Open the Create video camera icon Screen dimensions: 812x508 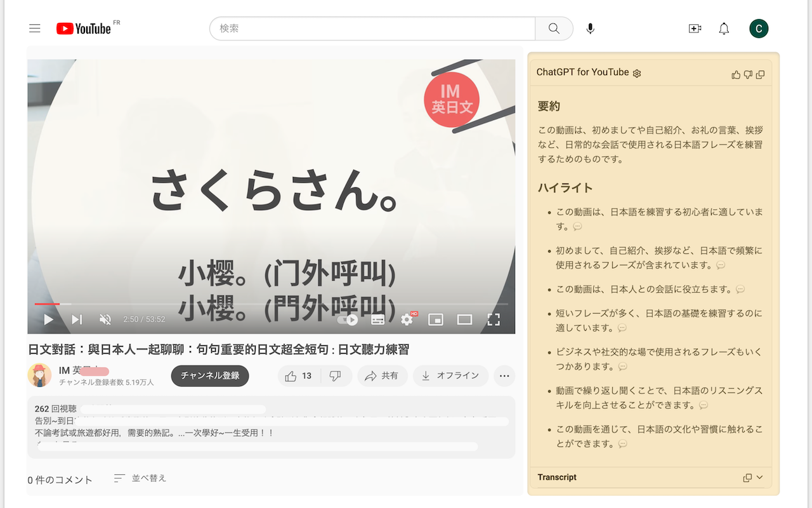pyautogui.click(x=695, y=29)
